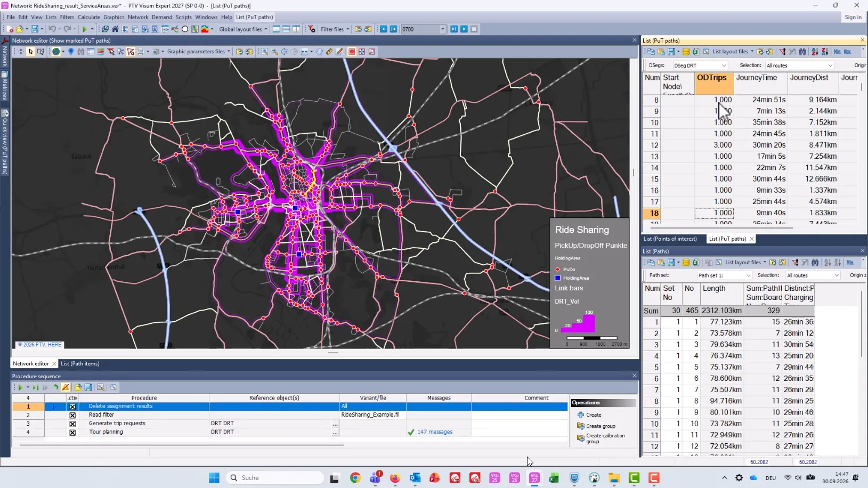Click the globe background map icon

(x=56, y=52)
